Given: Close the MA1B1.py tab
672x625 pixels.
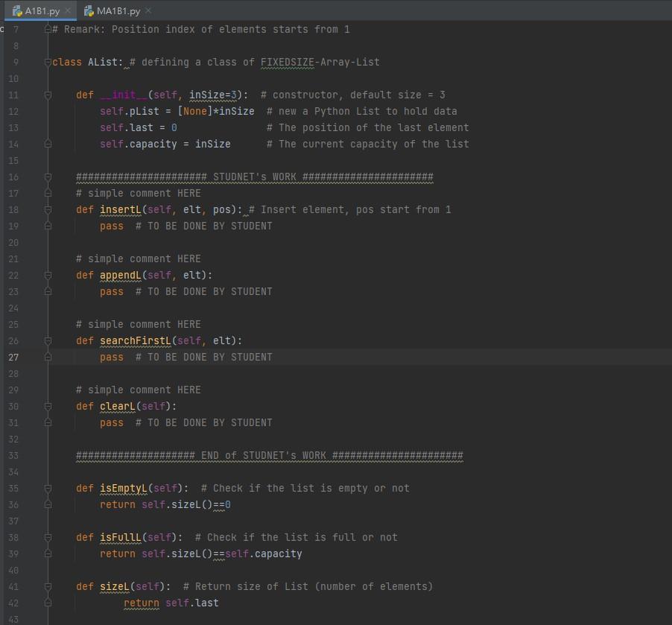Looking at the screenshot, I should pos(150,12).
